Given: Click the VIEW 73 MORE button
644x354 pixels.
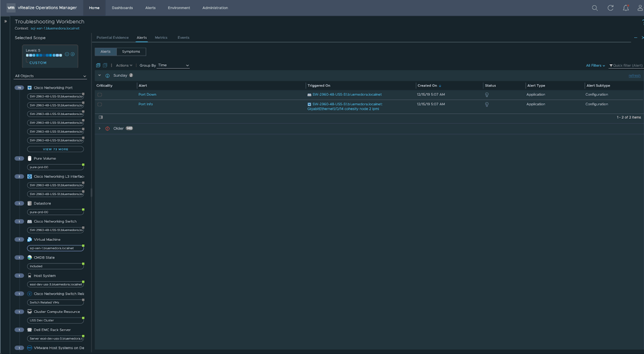Looking at the screenshot, I should pyautogui.click(x=56, y=150).
